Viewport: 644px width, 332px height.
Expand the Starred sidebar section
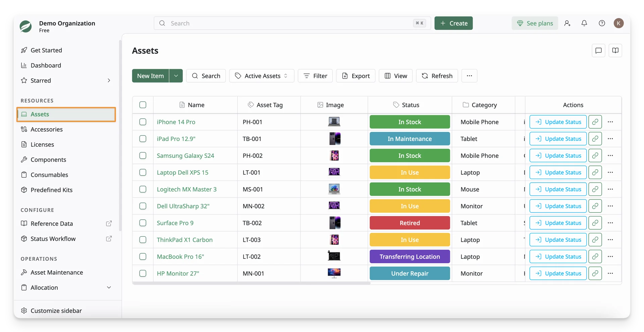pos(109,81)
